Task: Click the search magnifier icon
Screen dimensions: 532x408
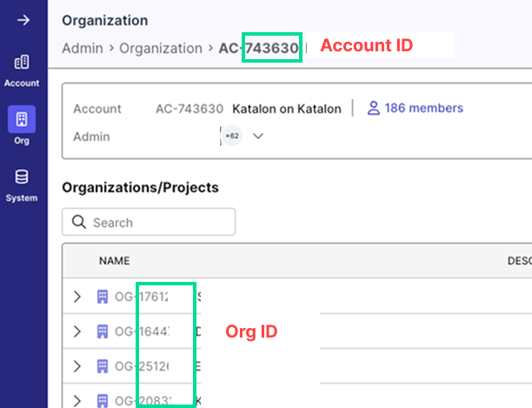Action: (x=79, y=222)
